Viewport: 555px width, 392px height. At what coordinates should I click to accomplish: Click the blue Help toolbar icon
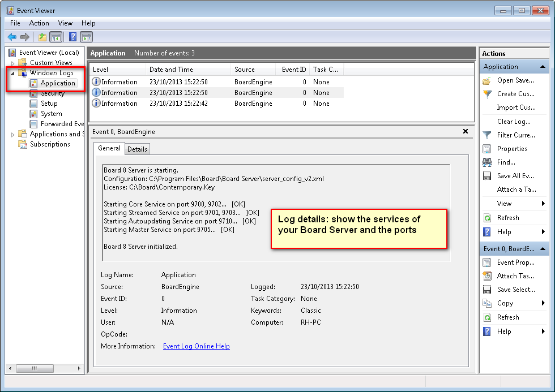click(x=72, y=37)
